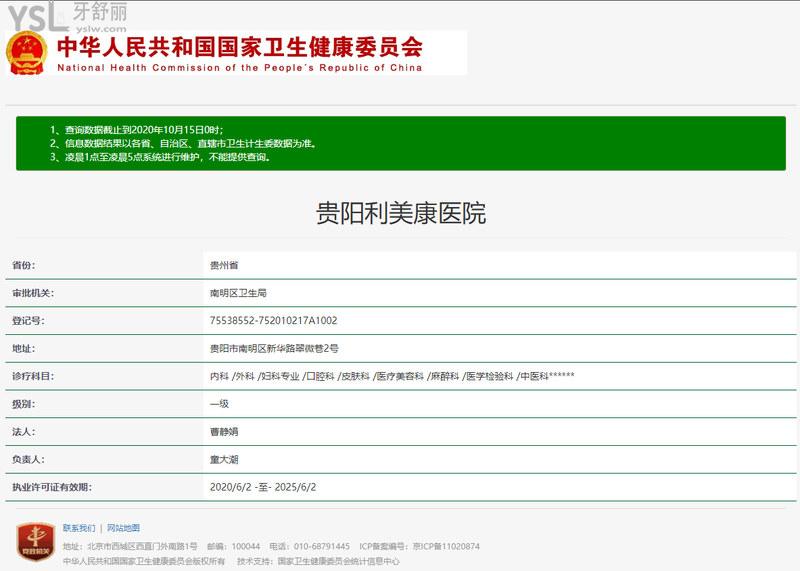Click the level value 一级
This screenshot has height=571, width=800.
pyautogui.click(x=219, y=404)
